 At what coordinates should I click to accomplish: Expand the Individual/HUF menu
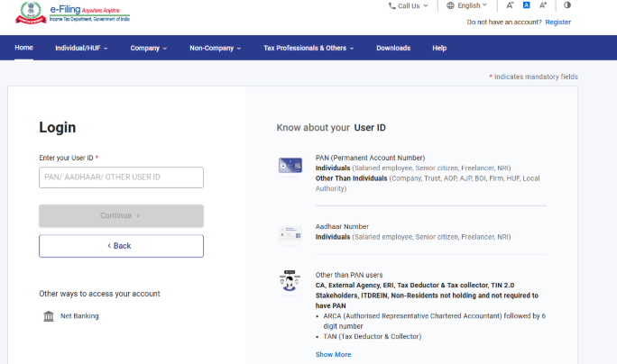tap(81, 48)
